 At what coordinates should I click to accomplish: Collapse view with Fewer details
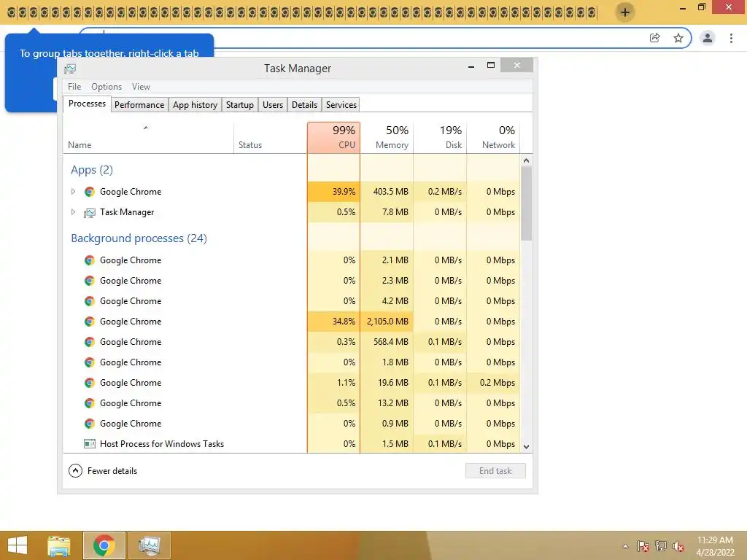coord(103,471)
